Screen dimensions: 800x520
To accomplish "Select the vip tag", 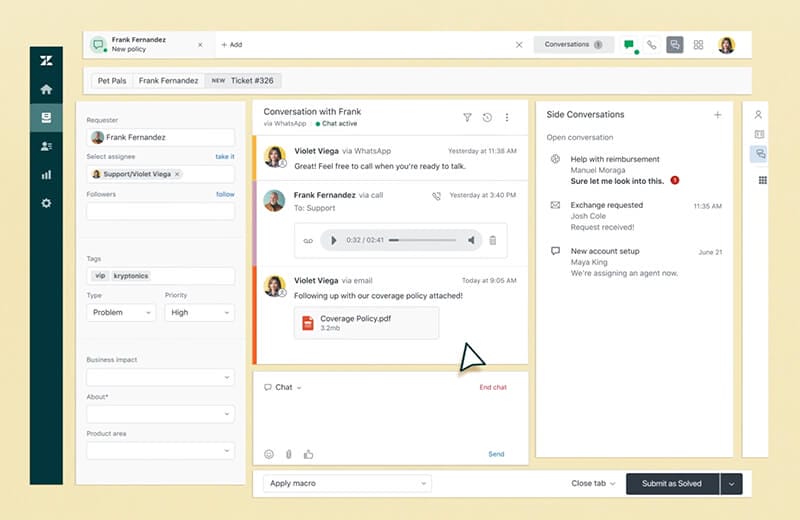I will point(100,276).
